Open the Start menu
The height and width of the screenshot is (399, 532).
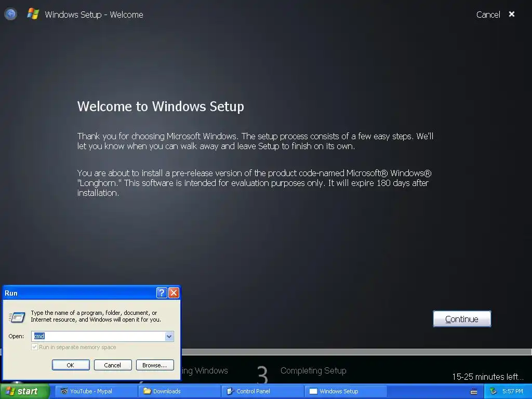point(24,391)
